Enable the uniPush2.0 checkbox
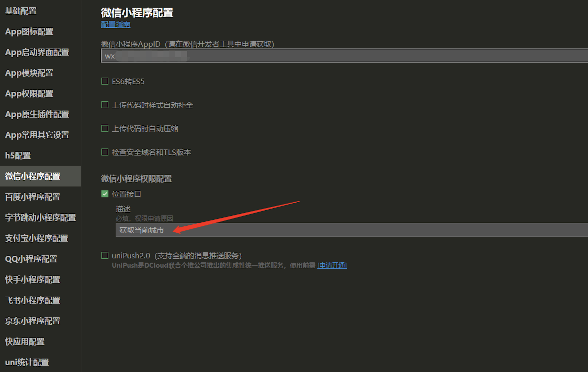Image resolution: width=588 pixels, height=372 pixels. [105, 255]
